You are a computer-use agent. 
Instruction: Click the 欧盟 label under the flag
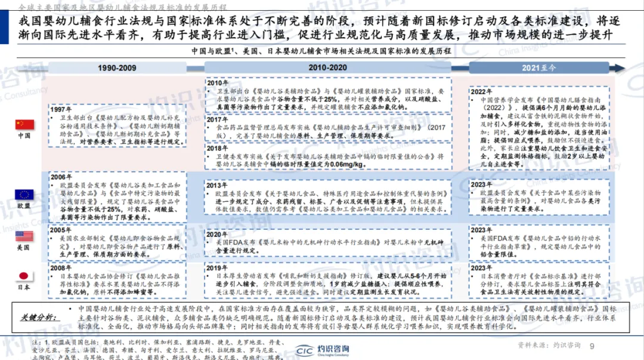(24, 206)
